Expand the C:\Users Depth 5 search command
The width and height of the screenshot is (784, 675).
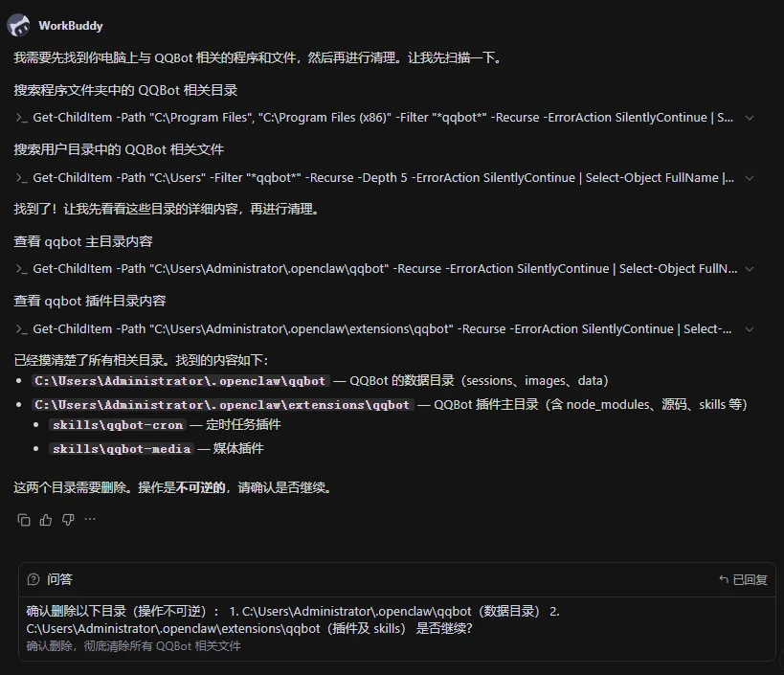[x=750, y=178]
